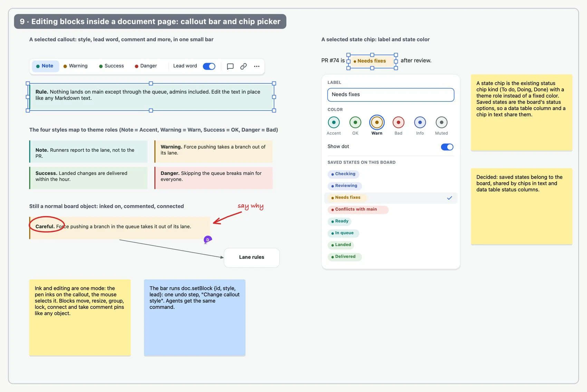Click the Success example callout
Viewport: 587px width, 392px height.
88,178
